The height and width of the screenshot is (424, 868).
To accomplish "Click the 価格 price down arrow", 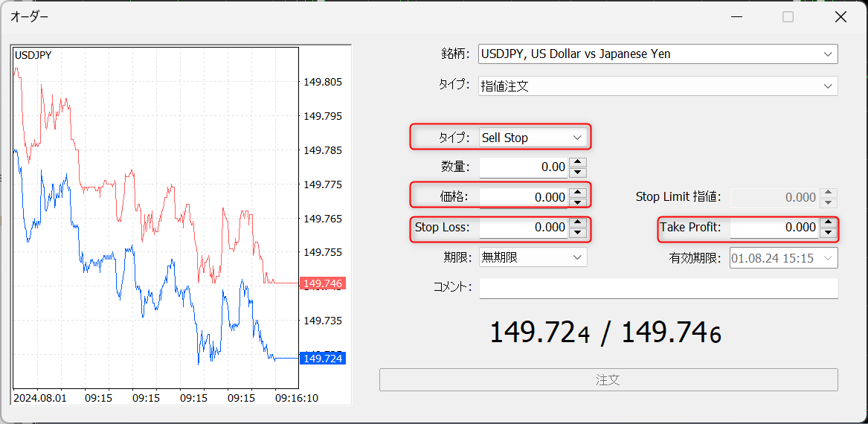I will (578, 202).
